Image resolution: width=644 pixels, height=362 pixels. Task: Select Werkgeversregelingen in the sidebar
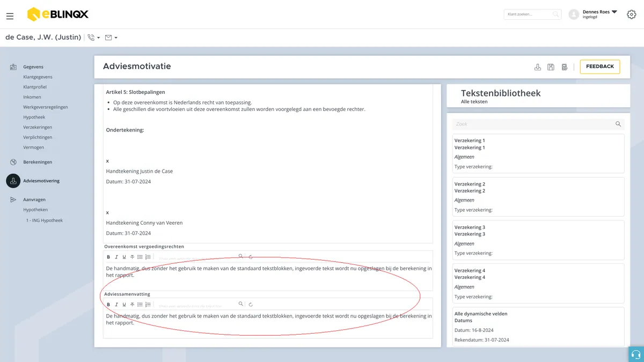(46, 107)
